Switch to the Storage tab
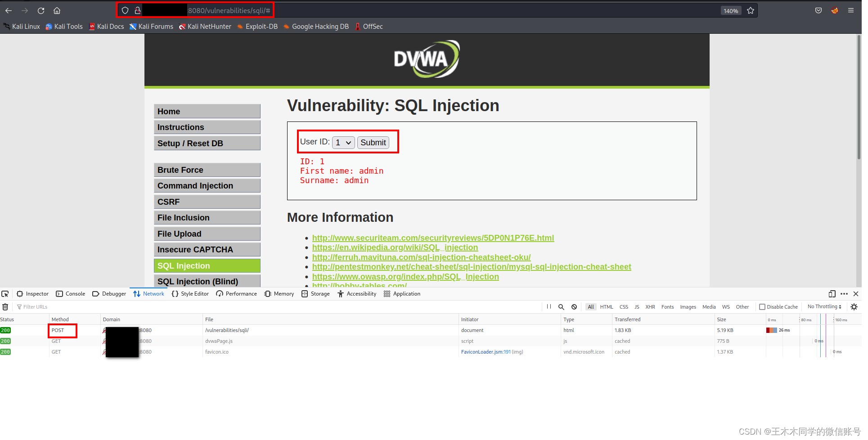Screen dimensions: 868x440 pyautogui.click(x=316, y=294)
